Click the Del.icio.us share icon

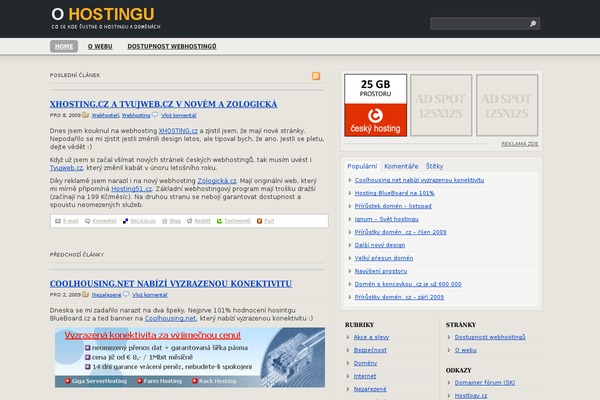pos(125,221)
